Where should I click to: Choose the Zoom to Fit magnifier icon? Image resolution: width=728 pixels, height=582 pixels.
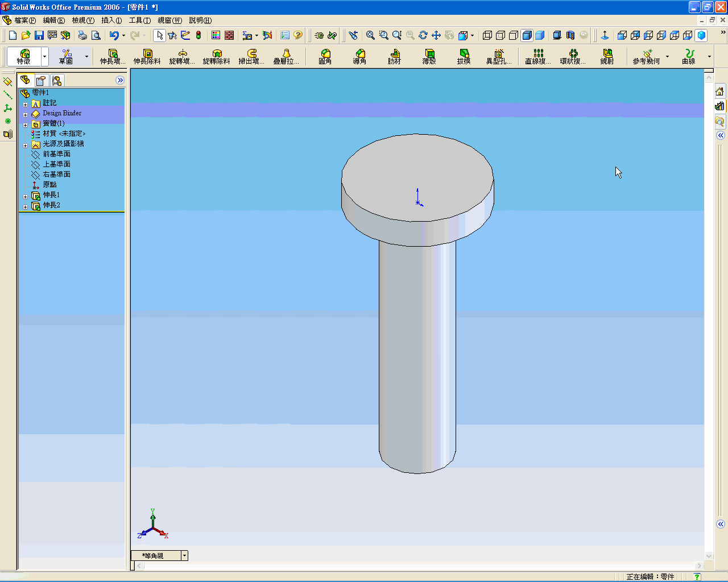[x=370, y=35]
